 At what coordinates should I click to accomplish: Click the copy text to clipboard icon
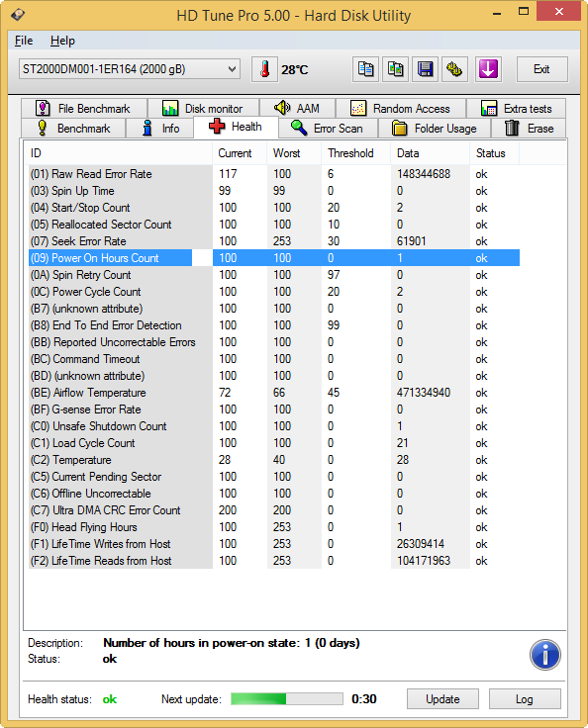(x=366, y=69)
